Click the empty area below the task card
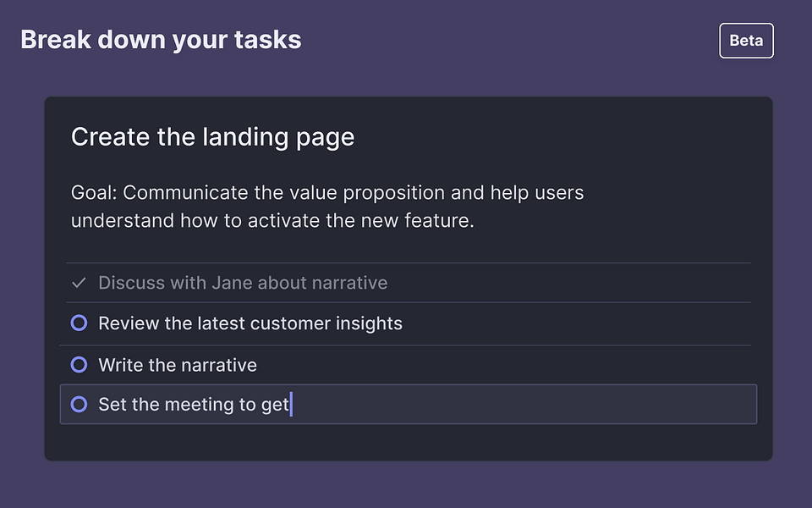Screen dimensions: 812x508 (406, 487)
